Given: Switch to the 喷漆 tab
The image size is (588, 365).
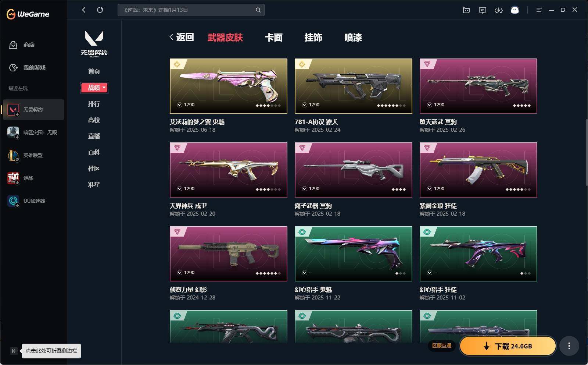Looking at the screenshot, I should 353,38.
